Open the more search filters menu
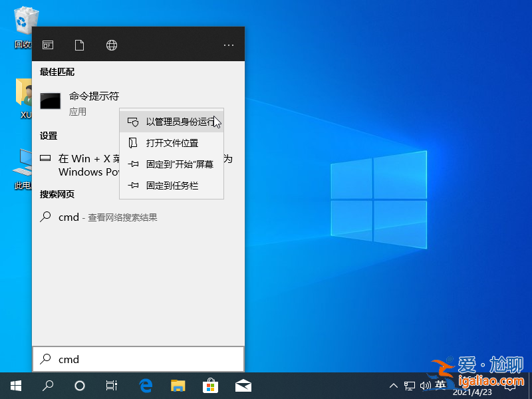Viewport: 532px width, 399px height. point(229,45)
